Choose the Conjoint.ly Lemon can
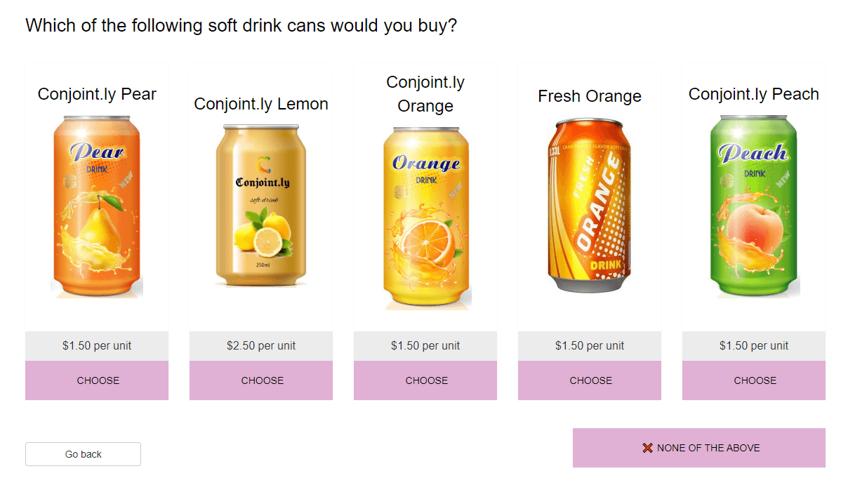 point(260,380)
